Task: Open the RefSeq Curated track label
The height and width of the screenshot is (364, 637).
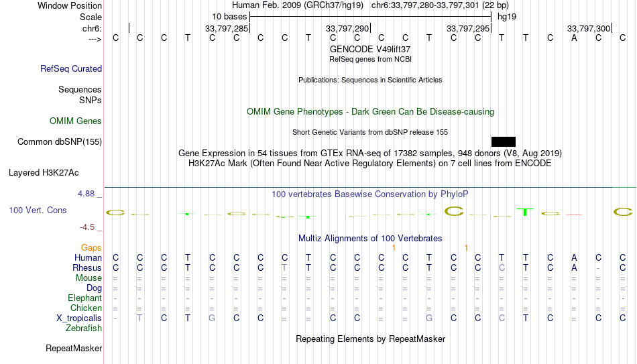Action: (x=71, y=68)
